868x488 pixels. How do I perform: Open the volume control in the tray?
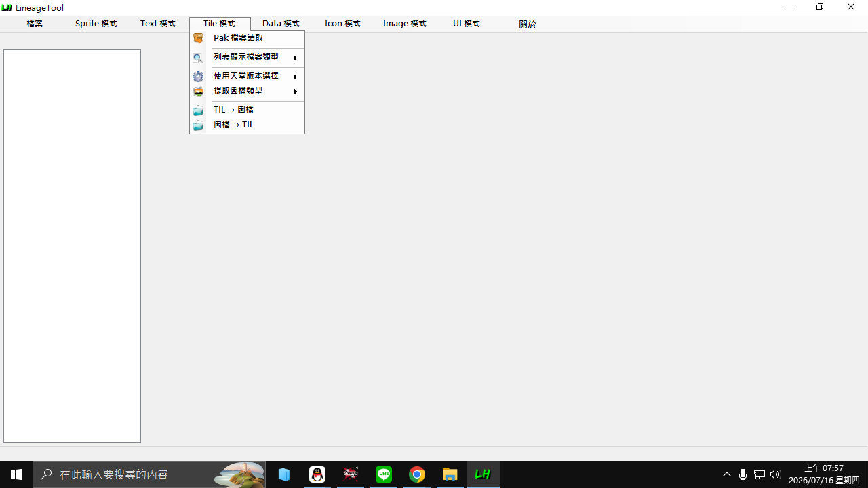[x=775, y=474]
